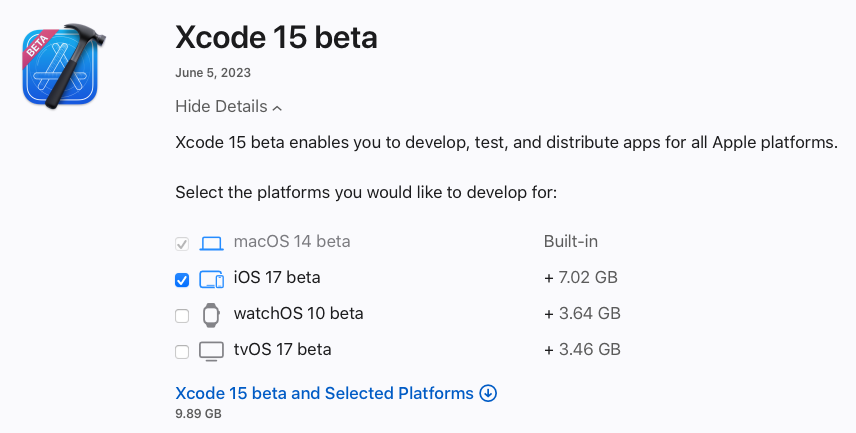Select the iOS 17 beta label
Image resolution: width=856 pixels, height=433 pixels.
277,278
